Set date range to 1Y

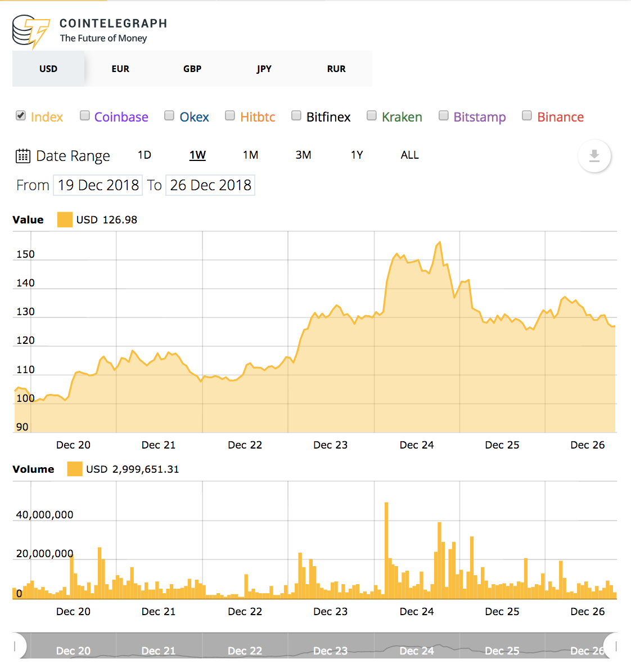[357, 155]
